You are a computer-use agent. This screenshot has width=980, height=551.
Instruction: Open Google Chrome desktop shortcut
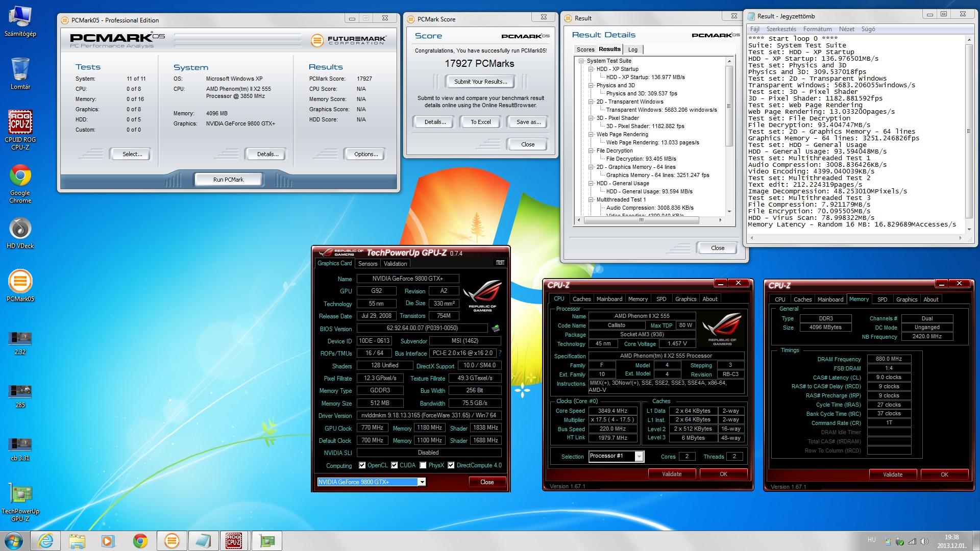pos(20,184)
